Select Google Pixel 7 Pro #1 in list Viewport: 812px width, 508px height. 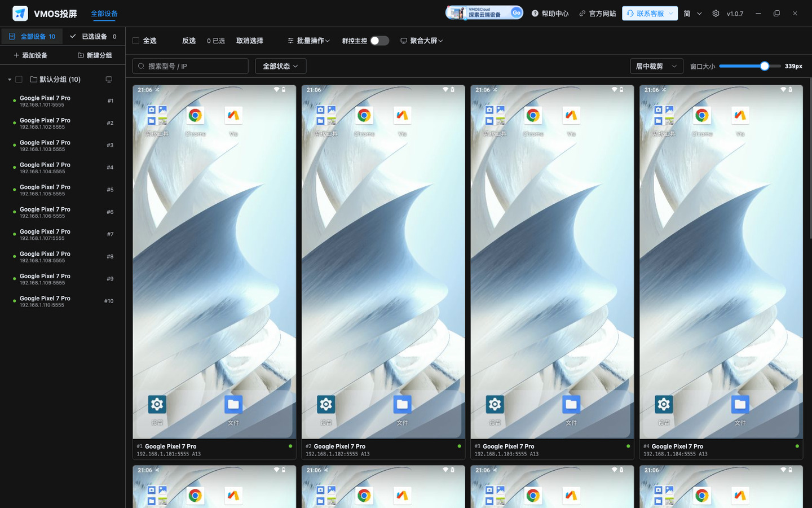click(x=63, y=101)
